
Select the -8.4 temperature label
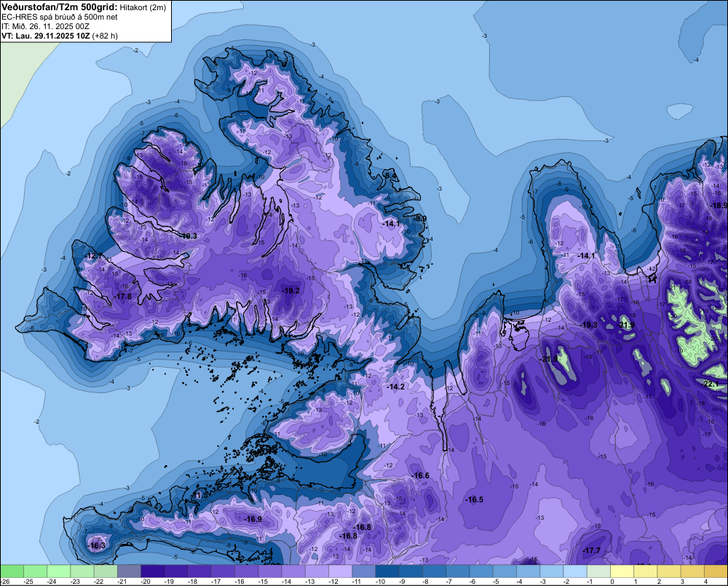pyautogui.click(x=391, y=175)
